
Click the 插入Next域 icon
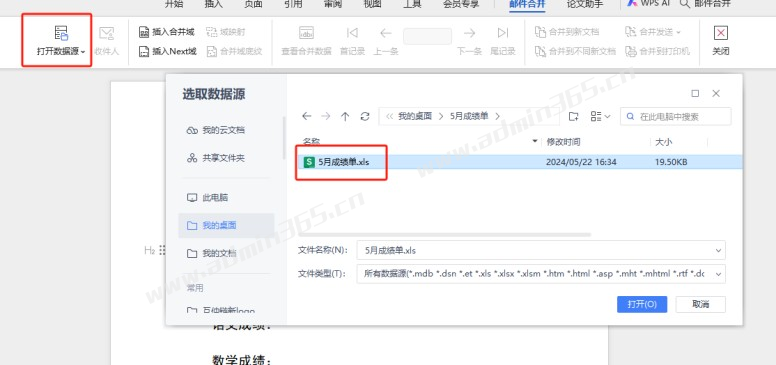coord(144,51)
